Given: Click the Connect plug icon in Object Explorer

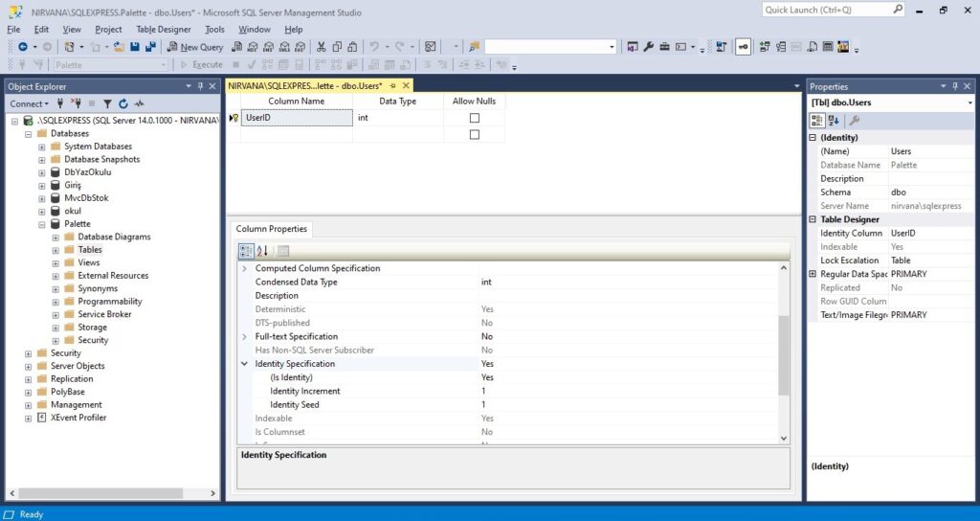Looking at the screenshot, I should 60,103.
